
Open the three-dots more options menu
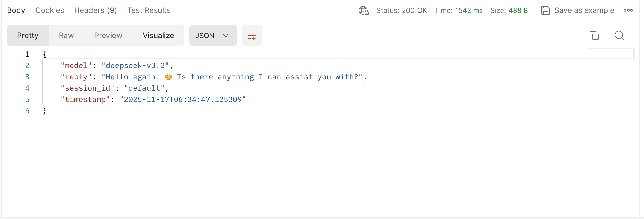pyautogui.click(x=628, y=10)
